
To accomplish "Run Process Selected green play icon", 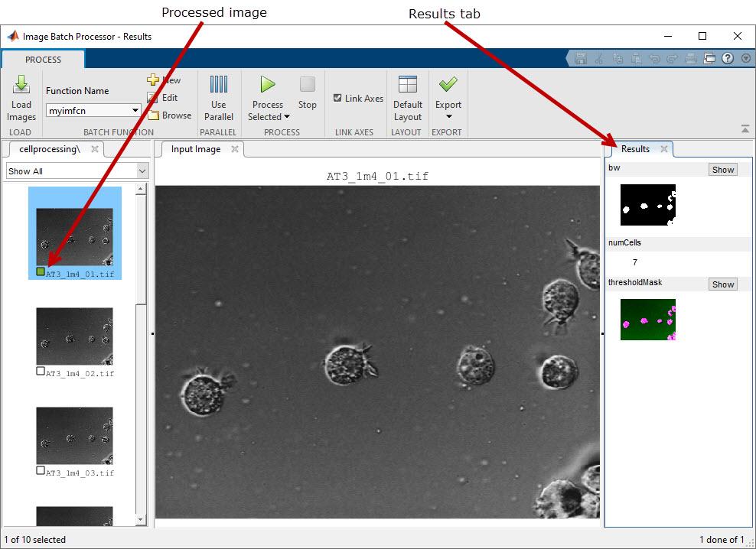I will point(268,84).
